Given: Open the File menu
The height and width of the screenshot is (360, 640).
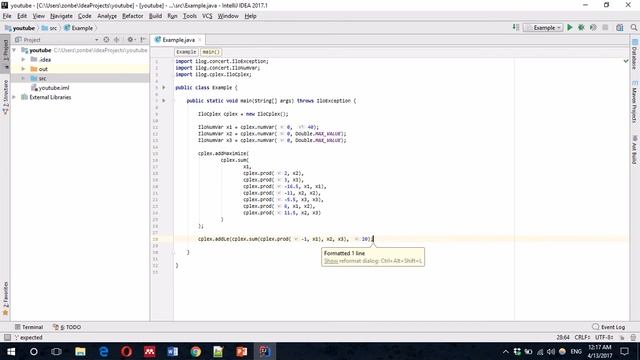Looking at the screenshot, I should [x=7, y=16].
